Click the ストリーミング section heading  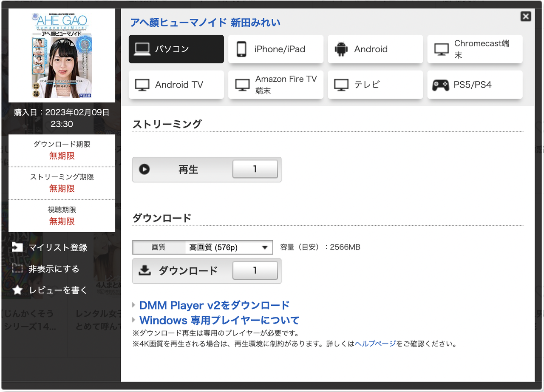click(167, 124)
